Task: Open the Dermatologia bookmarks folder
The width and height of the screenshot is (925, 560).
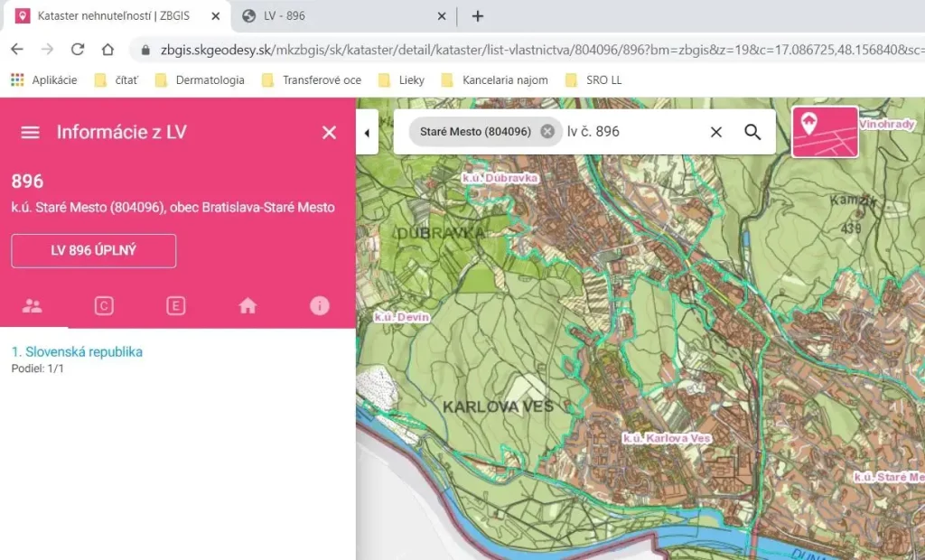Action: [x=200, y=80]
